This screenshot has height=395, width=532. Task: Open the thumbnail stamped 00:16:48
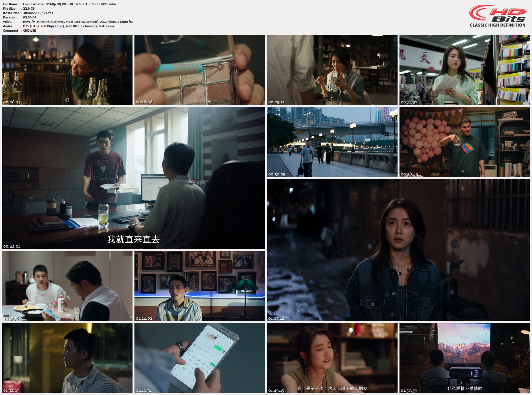[x=200, y=70]
